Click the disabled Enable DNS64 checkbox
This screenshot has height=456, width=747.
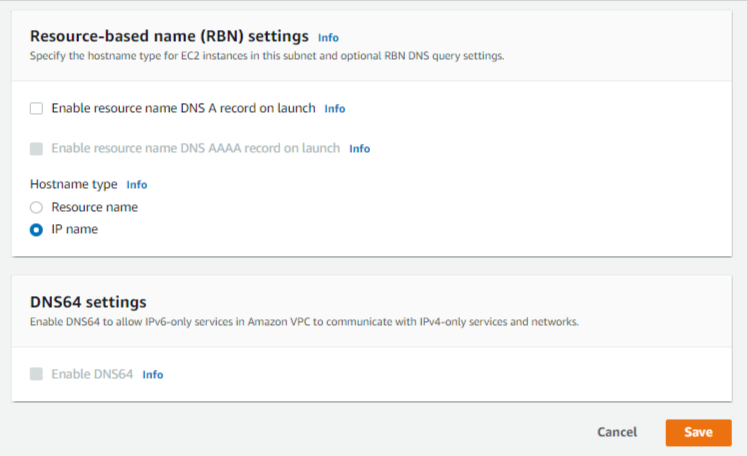36,374
